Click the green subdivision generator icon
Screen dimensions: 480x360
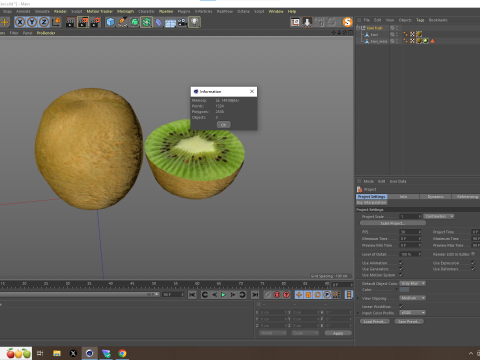tap(134, 22)
